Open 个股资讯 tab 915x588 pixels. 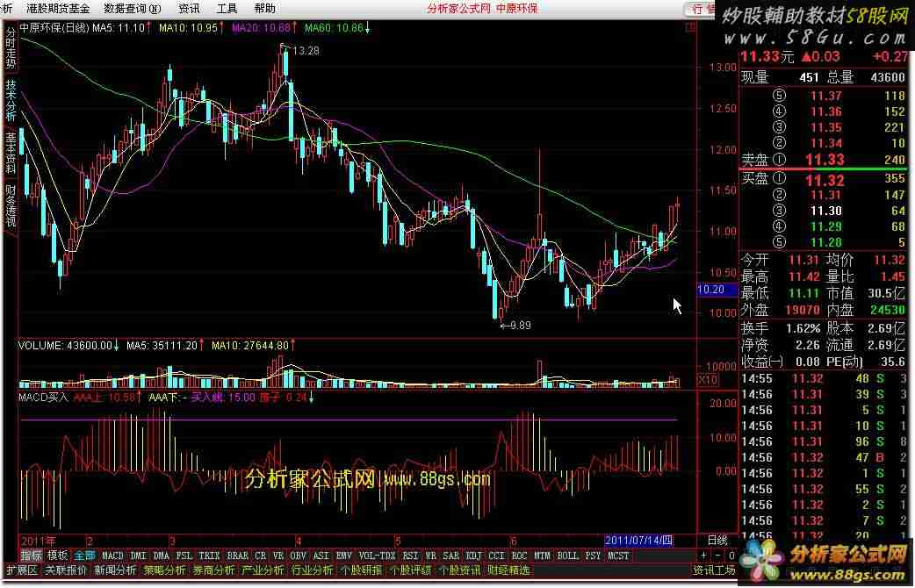460,570
